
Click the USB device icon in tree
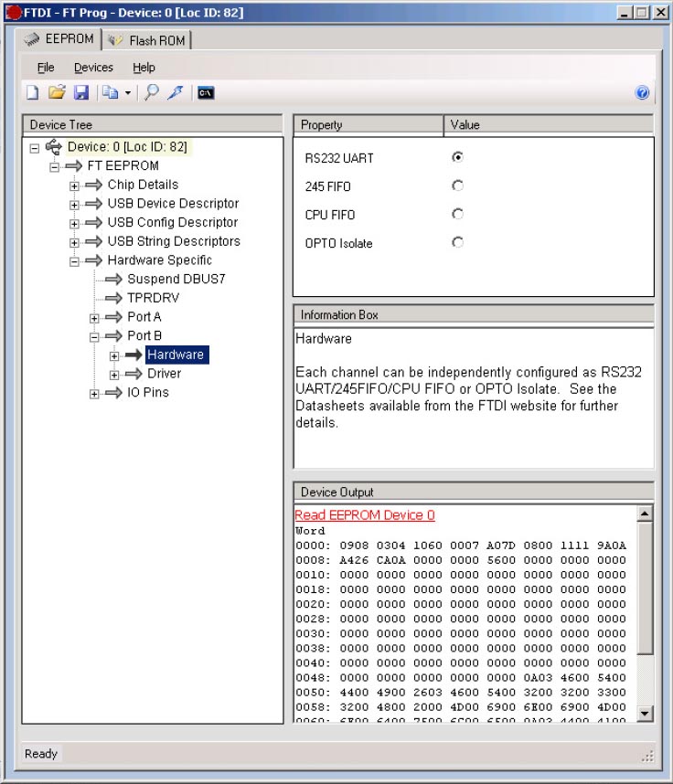[54, 147]
